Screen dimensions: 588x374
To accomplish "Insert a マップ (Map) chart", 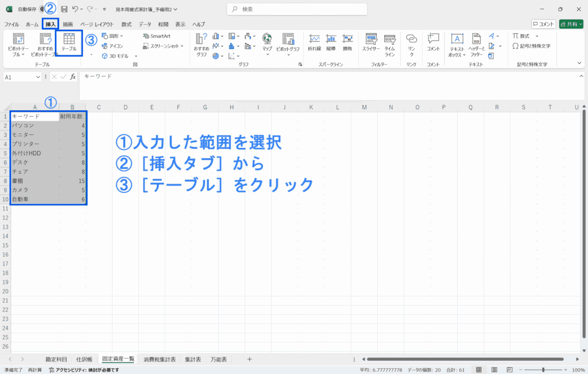I will tap(267, 44).
